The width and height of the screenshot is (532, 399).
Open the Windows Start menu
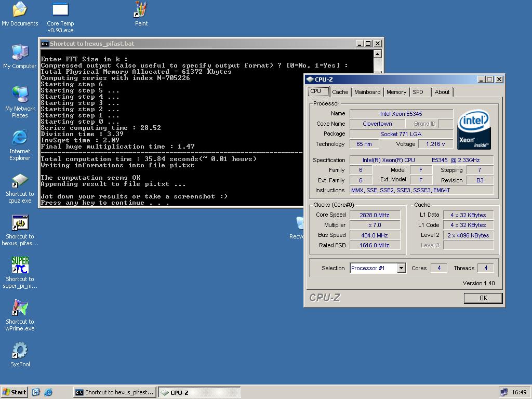click(14, 392)
